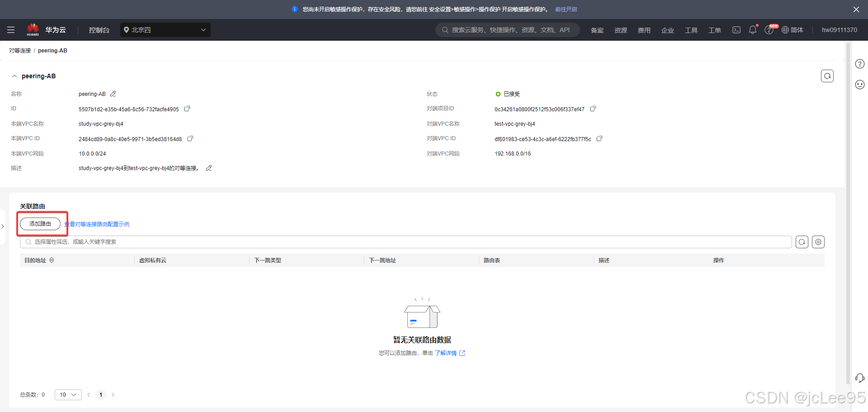Open route table column settings gear
The image size is (868, 412).
[x=818, y=242]
